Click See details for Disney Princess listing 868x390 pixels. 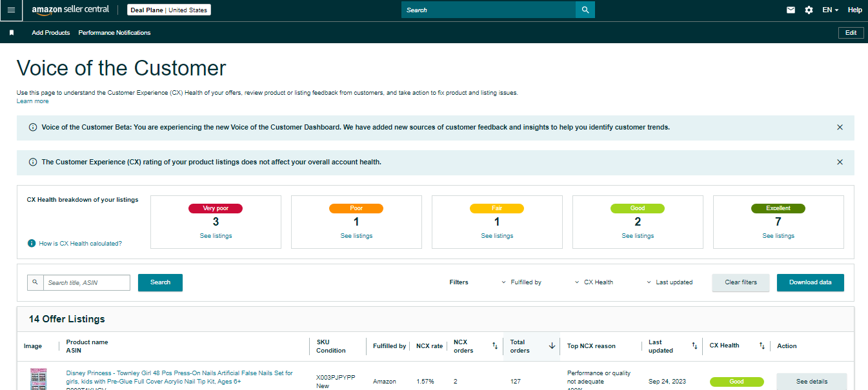tap(811, 382)
